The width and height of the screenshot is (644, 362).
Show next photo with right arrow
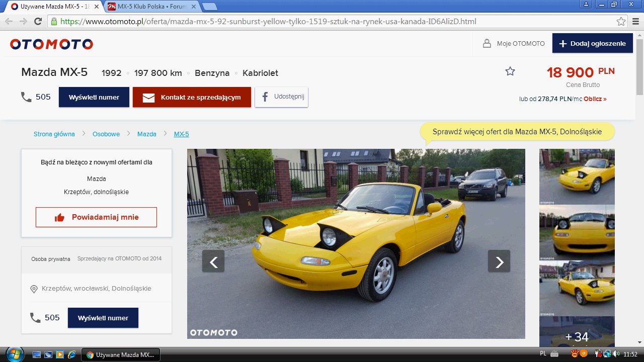coord(499,261)
